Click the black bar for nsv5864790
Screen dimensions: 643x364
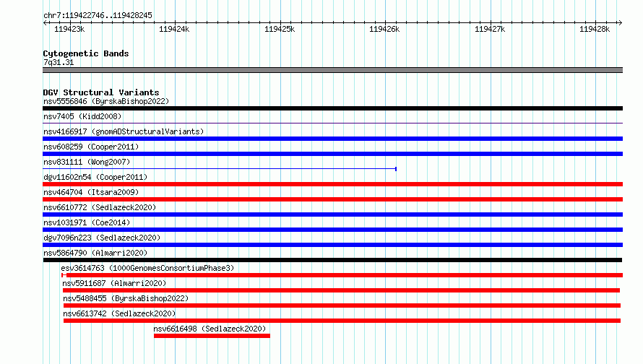[332, 260]
